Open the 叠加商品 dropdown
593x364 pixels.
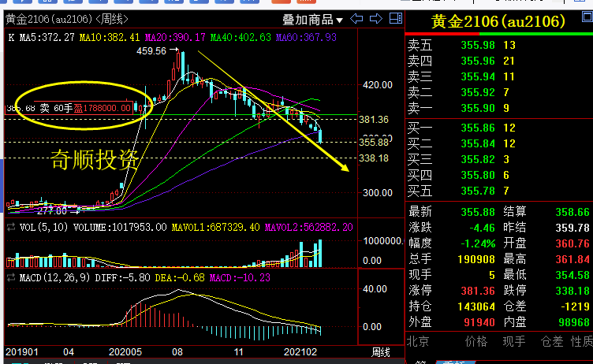313,20
